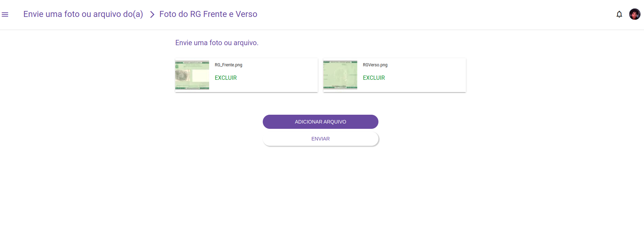Submit files with the ENVIAR button

pos(321,139)
